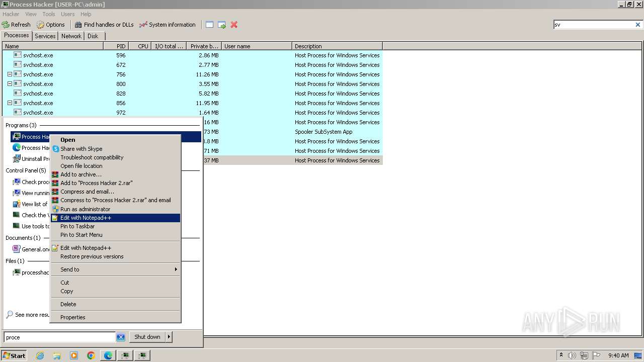This screenshot has width=644, height=362.
Task: Switch to the Network tab
Action: click(x=71, y=36)
